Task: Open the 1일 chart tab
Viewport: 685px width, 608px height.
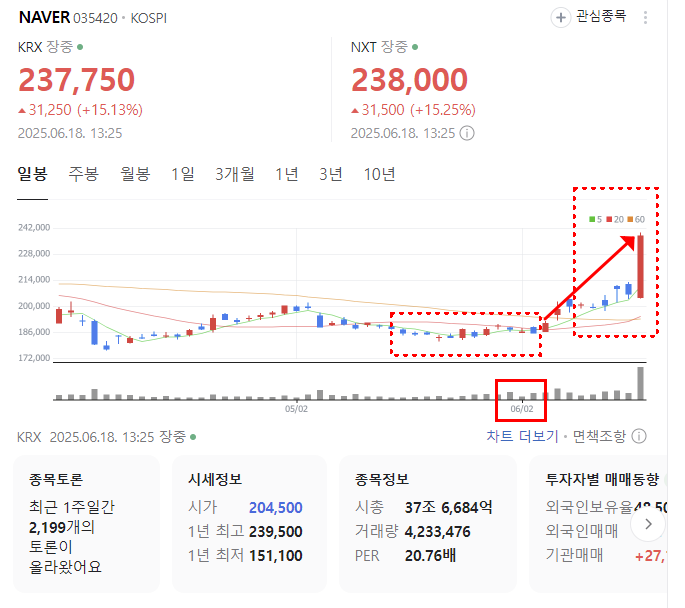Action: (x=183, y=174)
